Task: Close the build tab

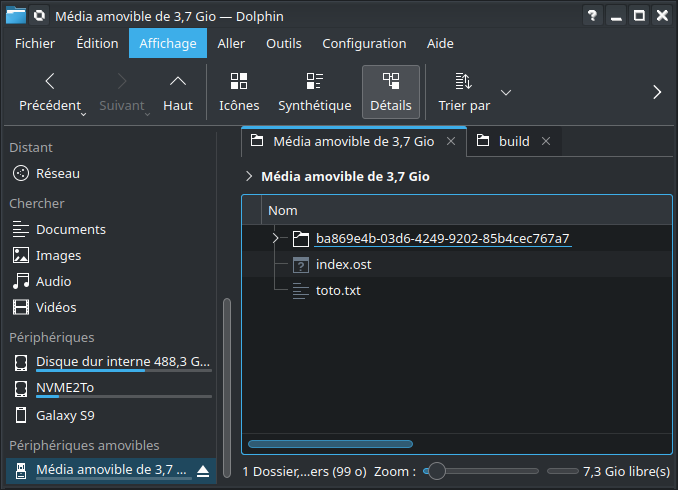Action: point(546,141)
